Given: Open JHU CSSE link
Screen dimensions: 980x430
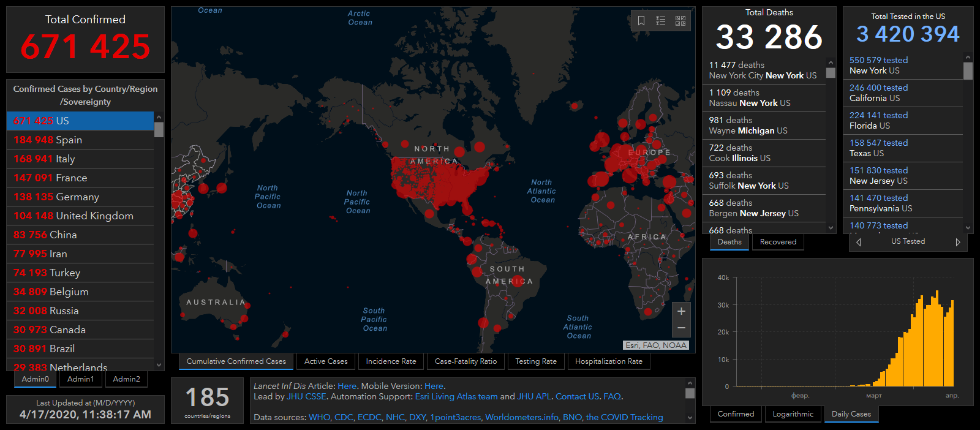Looking at the screenshot, I should [306, 396].
